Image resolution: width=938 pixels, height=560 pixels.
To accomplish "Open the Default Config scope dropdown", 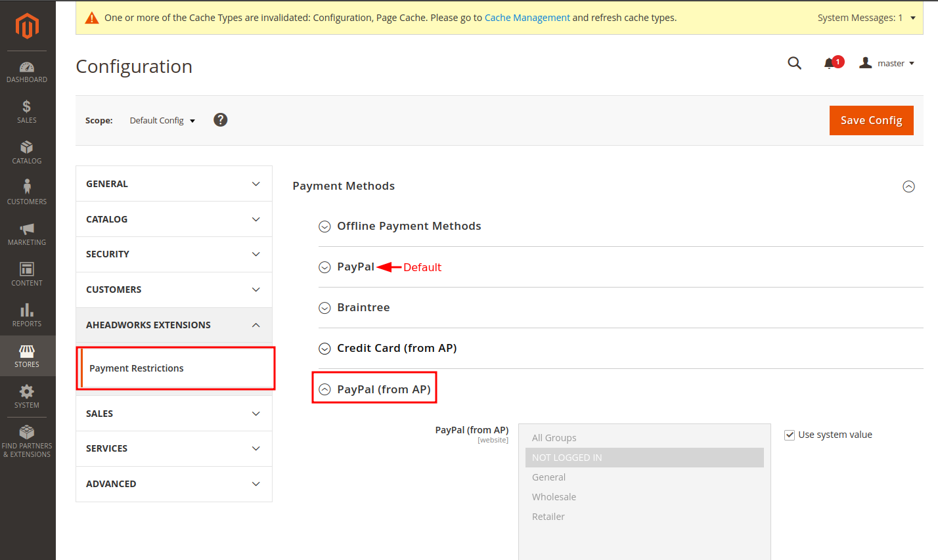I will tap(163, 120).
